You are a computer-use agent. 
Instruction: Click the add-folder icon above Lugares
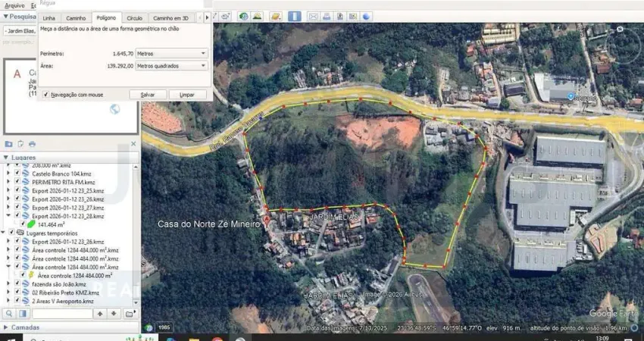coord(8,144)
